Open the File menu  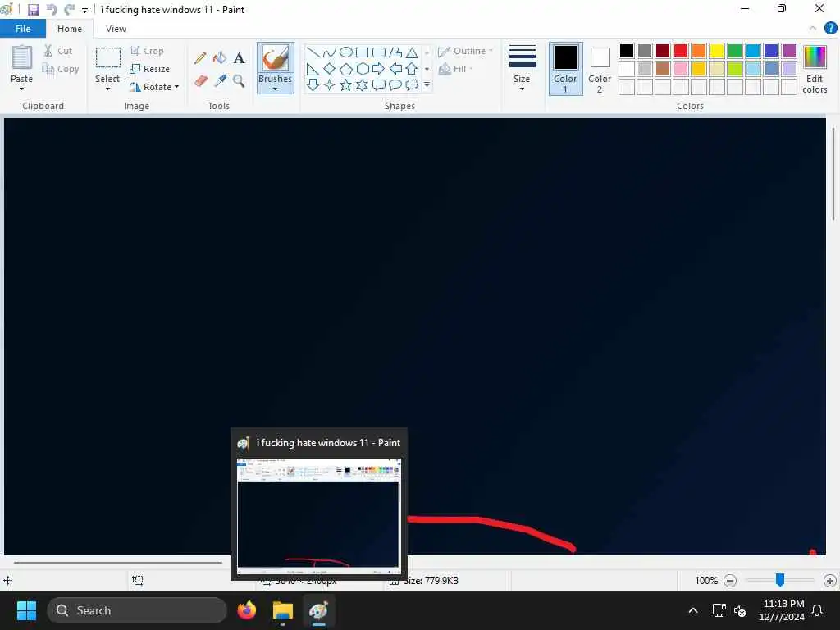[23, 29]
